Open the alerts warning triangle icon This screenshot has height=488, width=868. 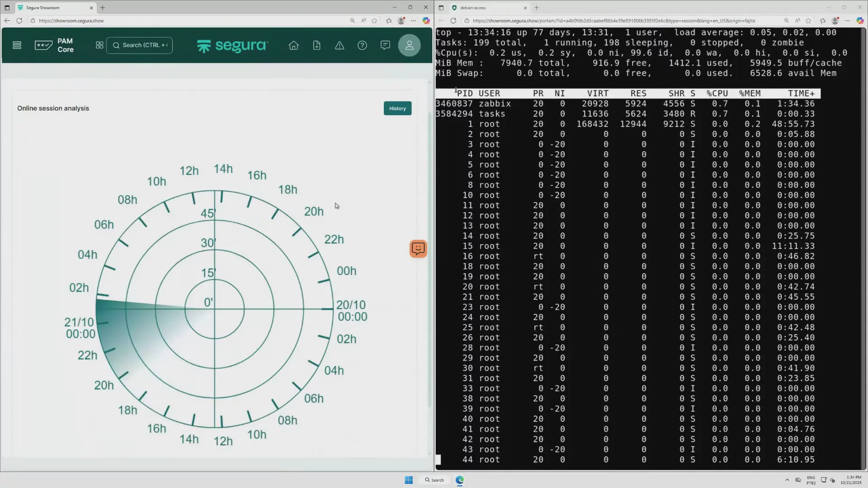[x=340, y=45]
